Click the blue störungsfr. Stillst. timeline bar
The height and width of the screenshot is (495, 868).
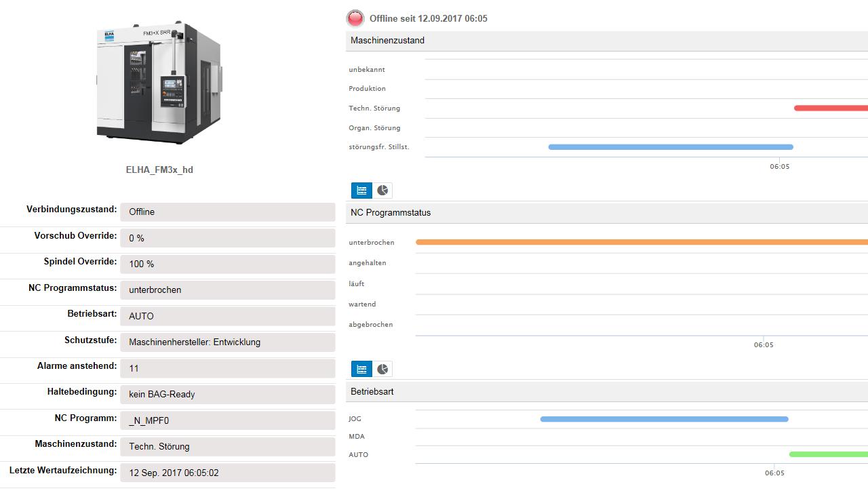(x=671, y=146)
